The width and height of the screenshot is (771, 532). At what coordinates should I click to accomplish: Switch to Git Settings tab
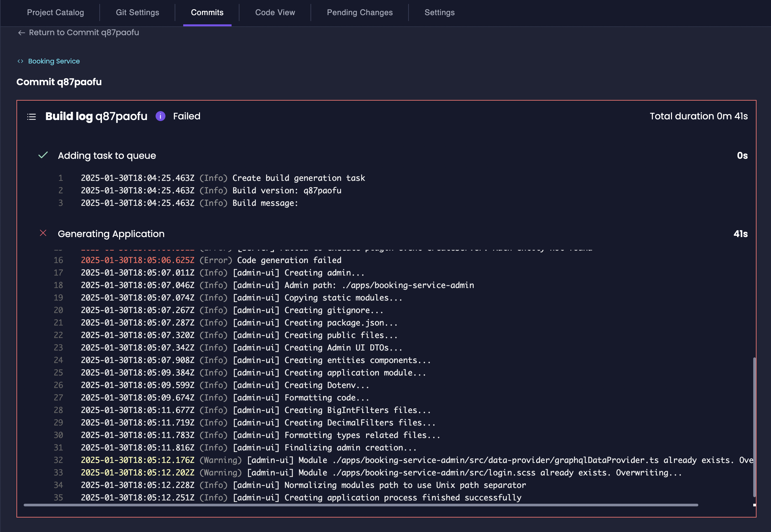tap(137, 13)
